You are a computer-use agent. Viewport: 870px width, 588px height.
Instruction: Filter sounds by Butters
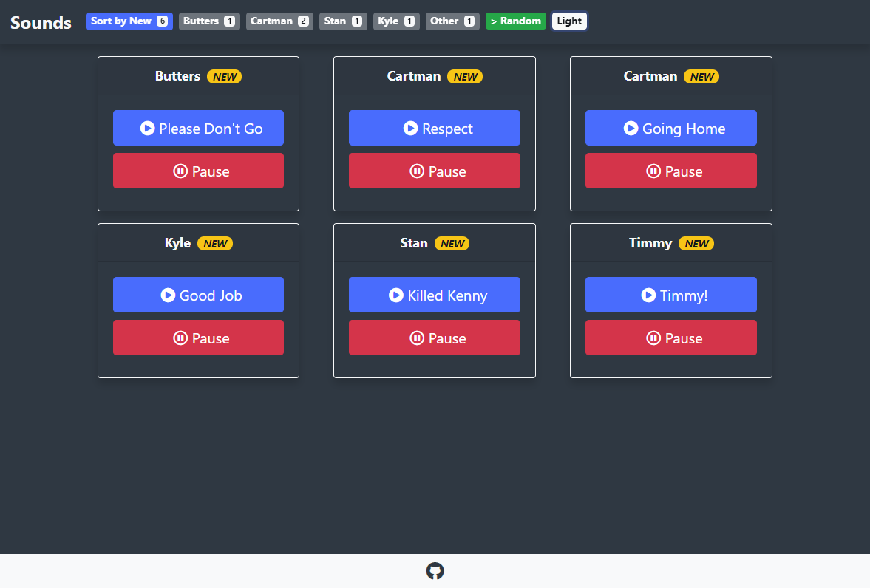point(209,21)
